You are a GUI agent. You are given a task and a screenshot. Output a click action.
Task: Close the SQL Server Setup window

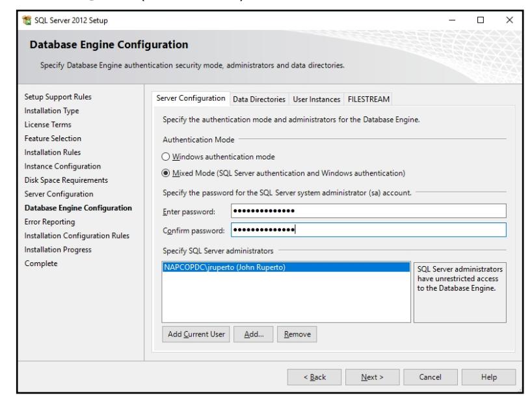click(509, 20)
